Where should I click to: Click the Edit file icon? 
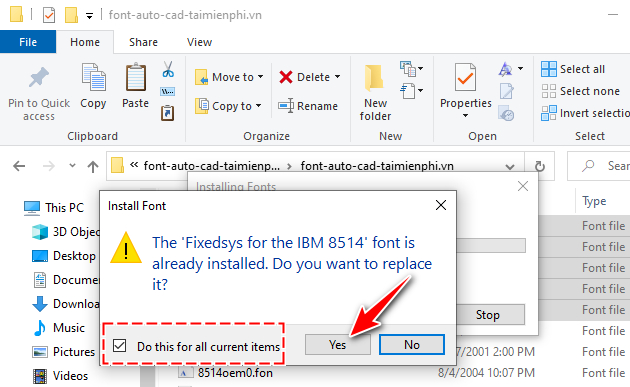[506, 91]
